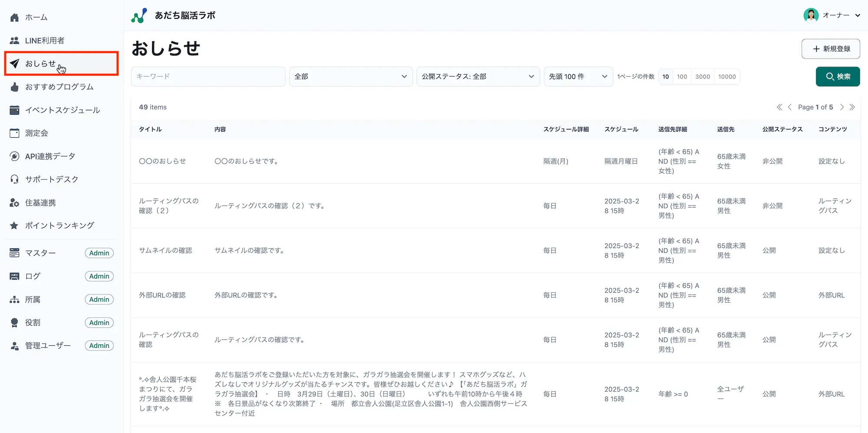Select the ホーム icon in the sidebar
Screen dimensions: 868x433
(14, 17)
